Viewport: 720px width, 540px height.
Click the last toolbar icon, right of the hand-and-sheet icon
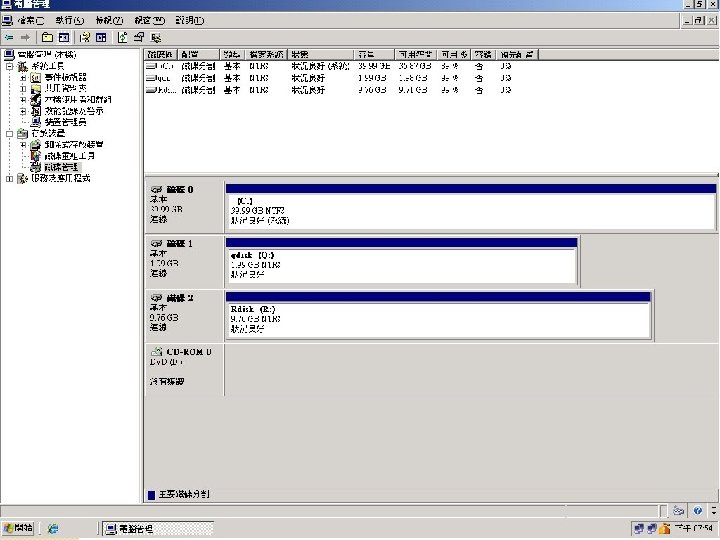point(156,37)
